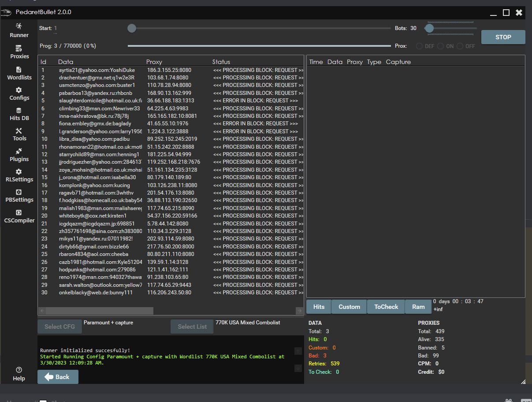Switch to the Custom results filter
This screenshot has width=532, height=402.
click(349, 307)
